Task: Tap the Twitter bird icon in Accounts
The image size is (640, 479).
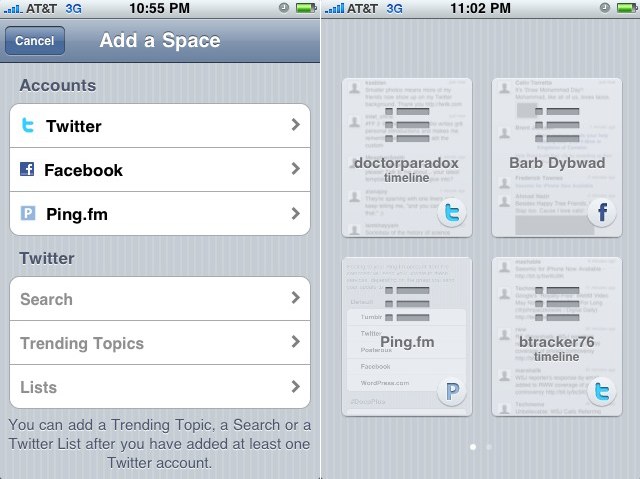Action: [x=28, y=125]
